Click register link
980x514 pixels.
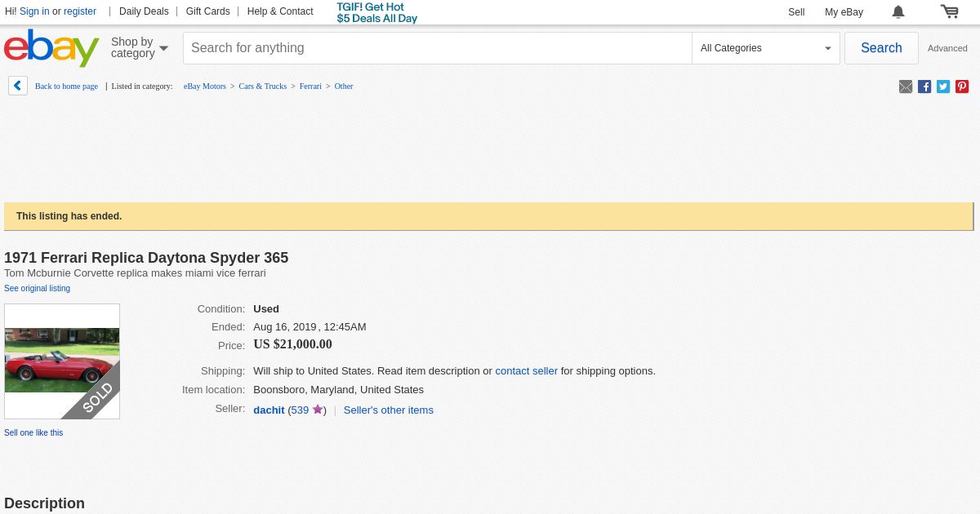pos(80,11)
